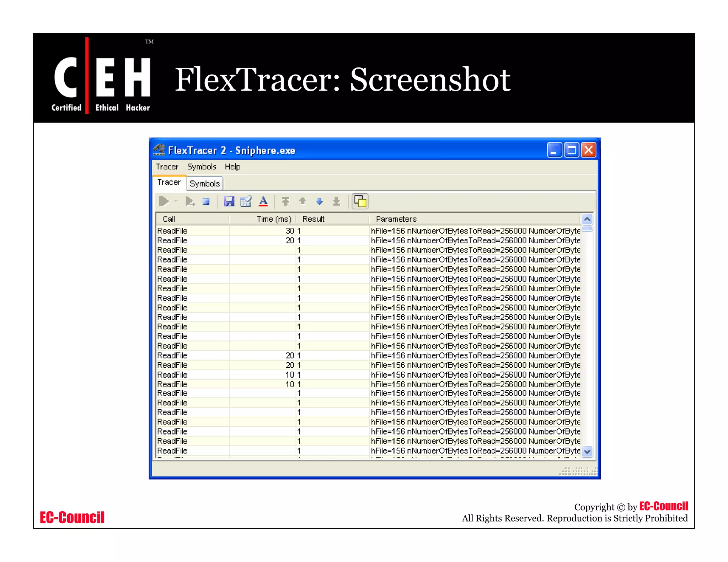The height and width of the screenshot is (562, 728).
Task: Click the gray up arrow icon
Action: point(303,201)
